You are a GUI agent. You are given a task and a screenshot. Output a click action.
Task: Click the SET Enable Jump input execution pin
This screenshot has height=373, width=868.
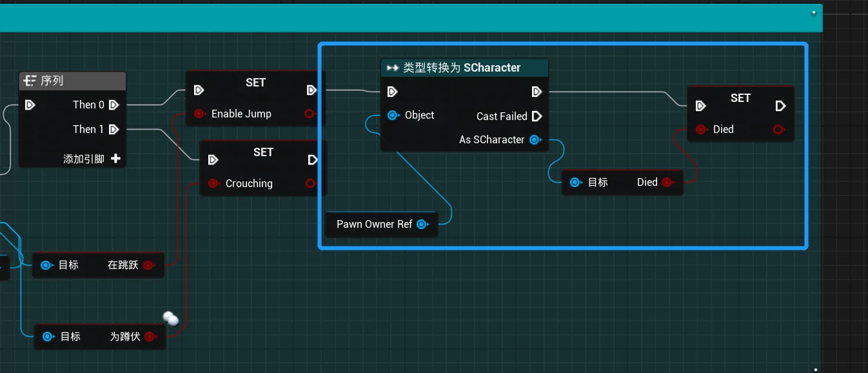[199, 90]
